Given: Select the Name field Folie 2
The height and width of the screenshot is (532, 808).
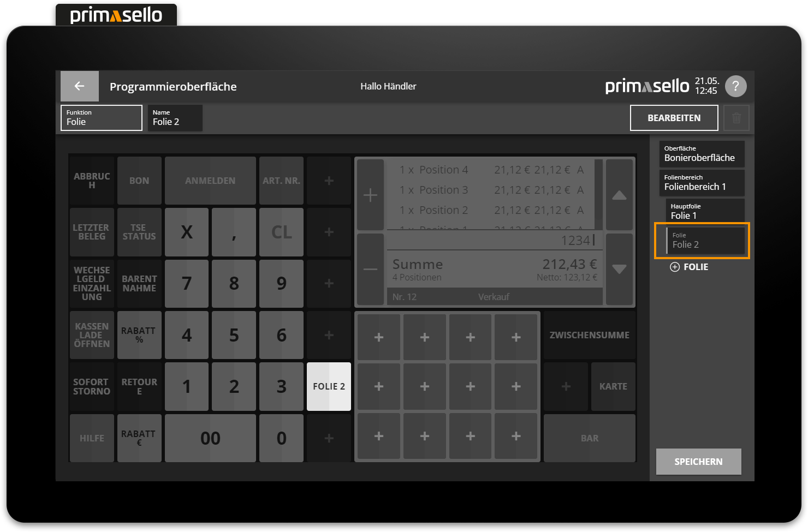Looking at the screenshot, I should [x=175, y=118].
